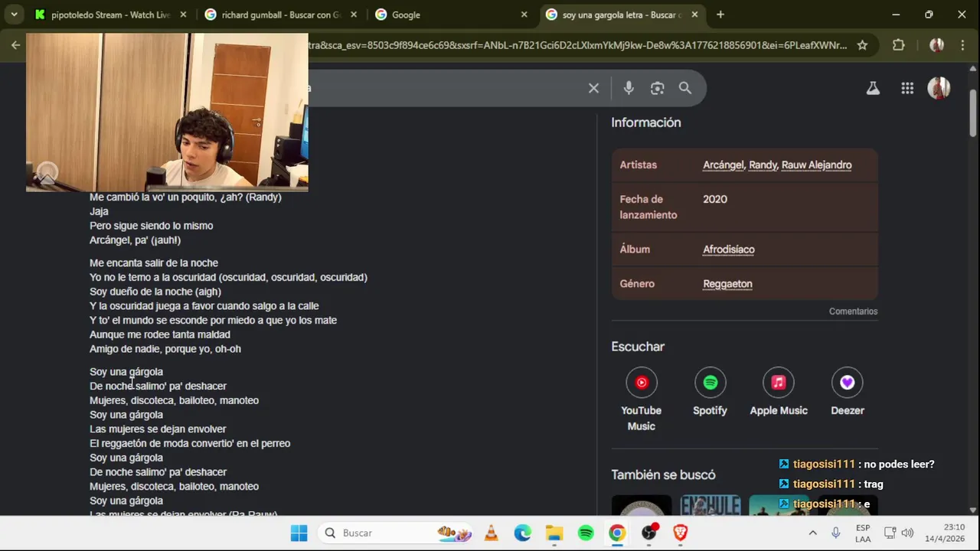Click the magnifier search button
980x551 pixels.
coord(685,88)
